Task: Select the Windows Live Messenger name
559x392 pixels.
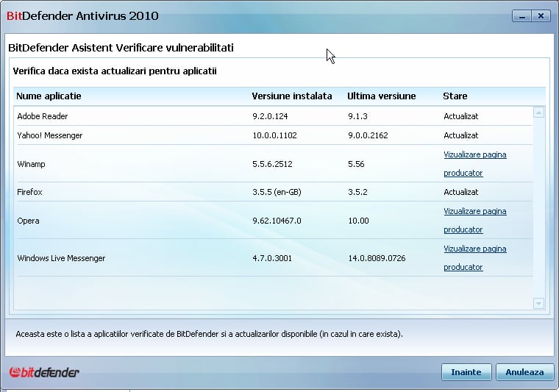Action: click(x=61, y=258)
